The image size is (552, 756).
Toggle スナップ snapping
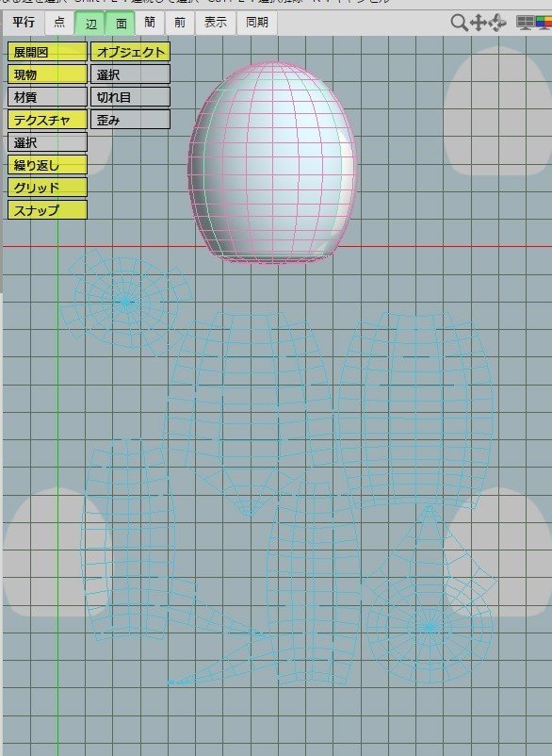tap(47, 210)
